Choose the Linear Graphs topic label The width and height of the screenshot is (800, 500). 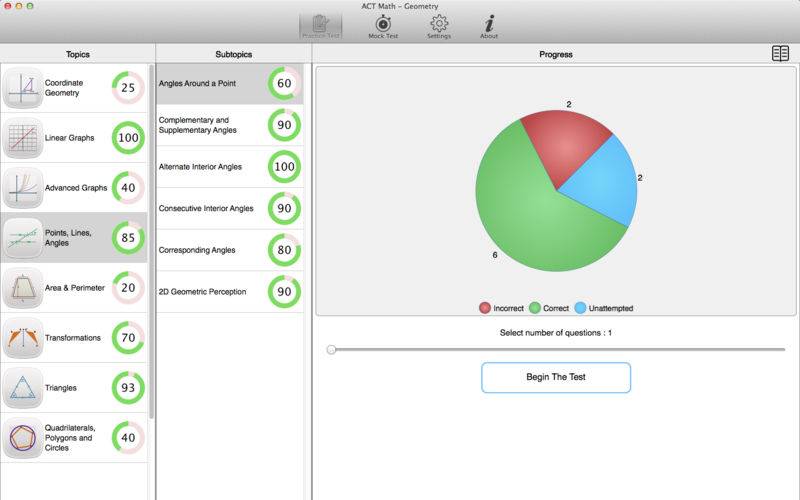point(69,138)
